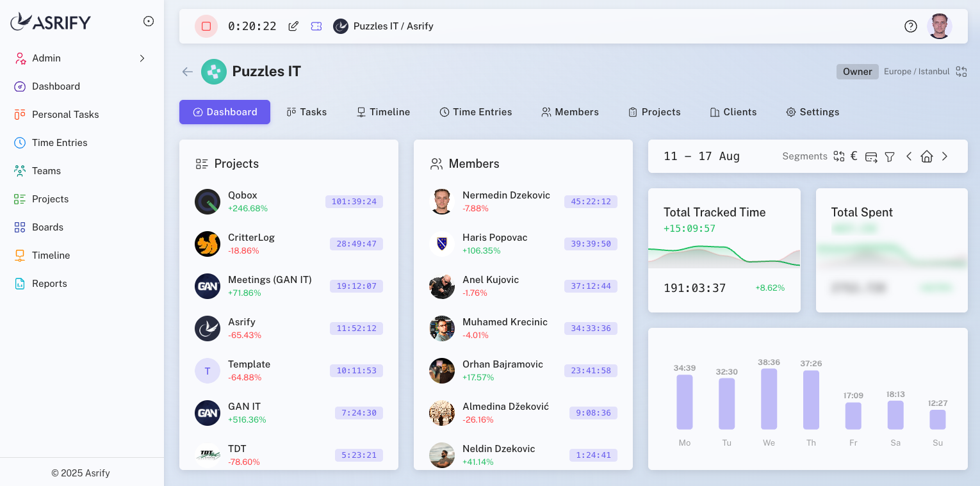Collapse the sidebar toggle icon
This screenshot has height=486, width=980.
point(149,21)
